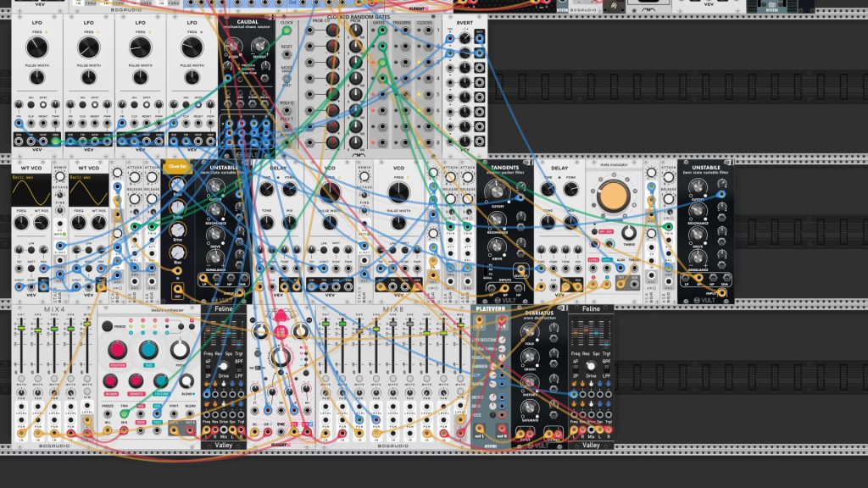This screenshot has height=488, width=868.
Task: Adjust CRUSH knob on Debriatus
Action: coord(530,357)
